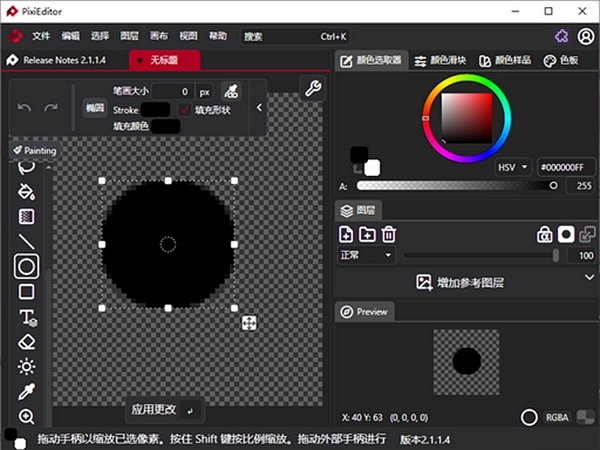Open viewport settings wrench icon

coord(313,88)
